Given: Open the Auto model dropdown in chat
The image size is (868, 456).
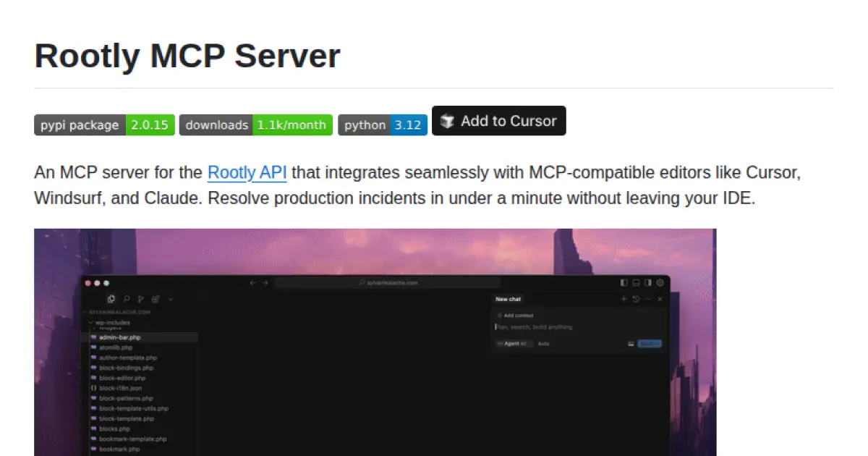Looking at the screenshot, I should (x=543, y=344).
